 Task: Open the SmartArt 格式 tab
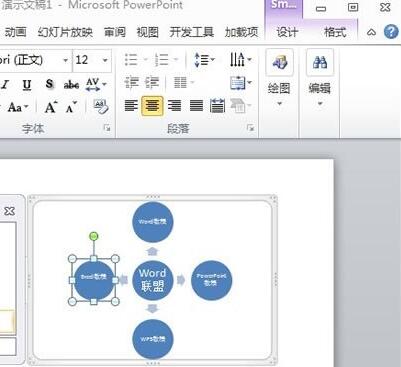pos(335,32)
